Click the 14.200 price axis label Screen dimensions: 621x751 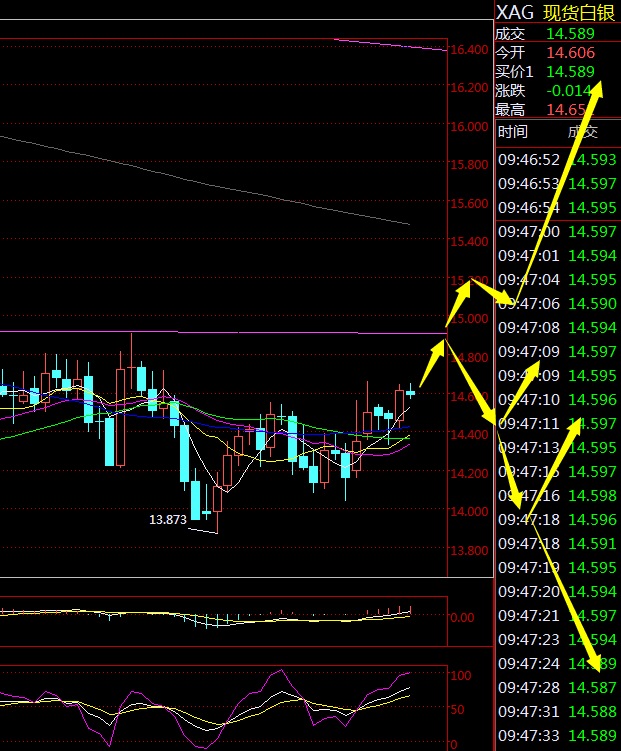pyautogui.click(x=469, y=473)
